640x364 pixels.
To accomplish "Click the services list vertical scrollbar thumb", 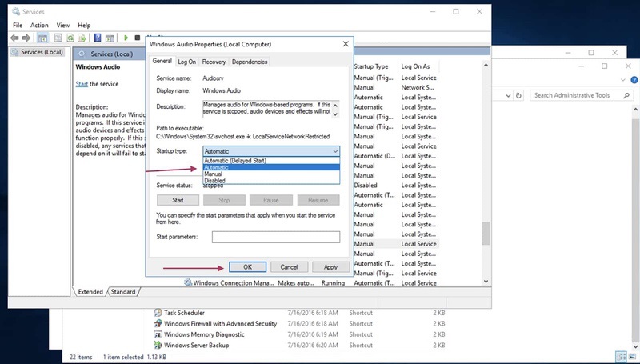I will tap(486, 233).
